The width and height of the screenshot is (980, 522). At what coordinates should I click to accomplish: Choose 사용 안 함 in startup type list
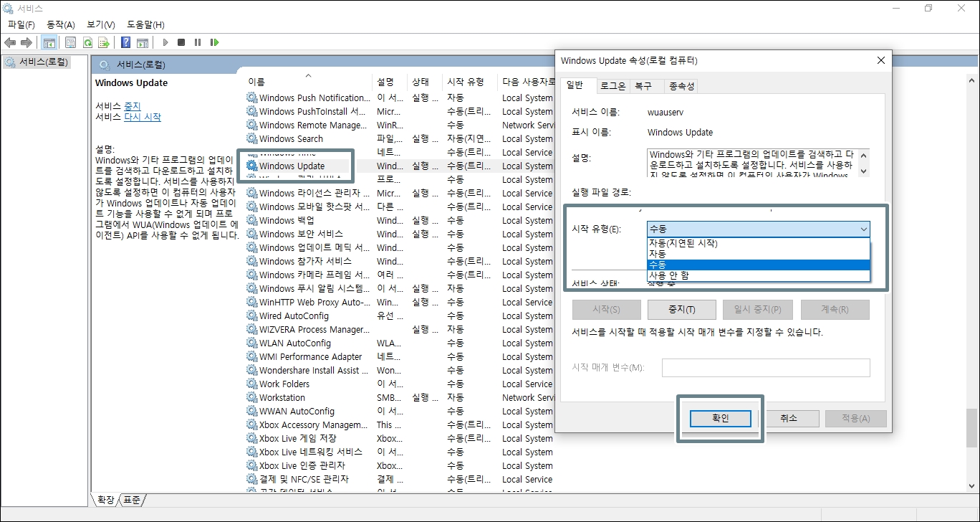(x=759, y=275)
